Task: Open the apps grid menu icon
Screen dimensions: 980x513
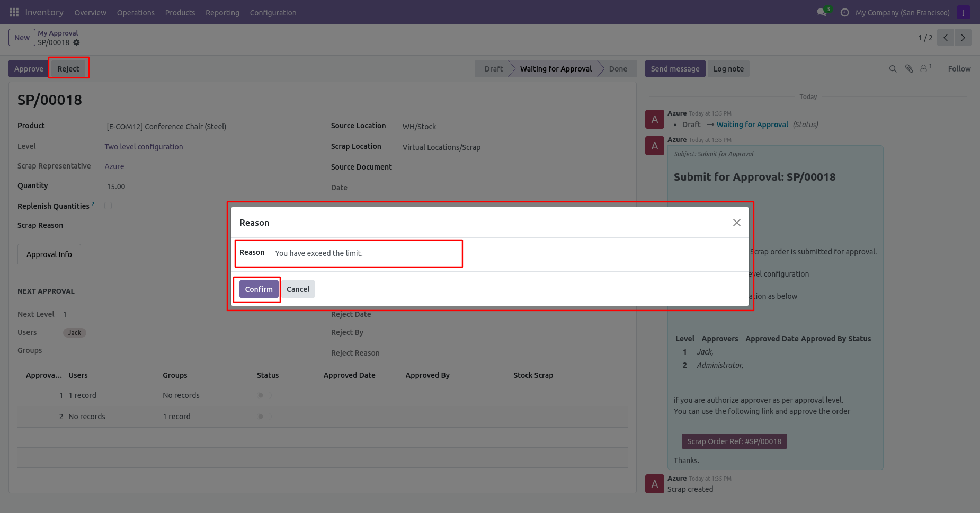Action: tap(14, 12)
